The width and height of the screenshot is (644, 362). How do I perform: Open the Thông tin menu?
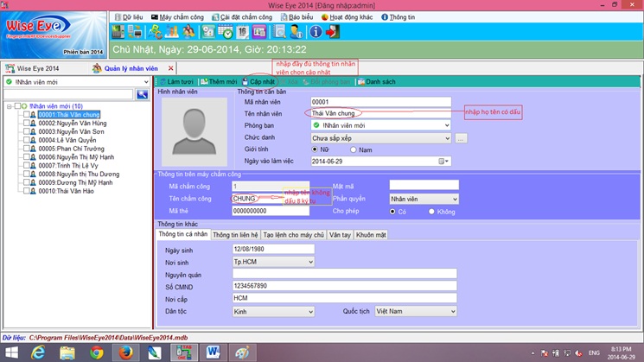click(x=398, y=17)
